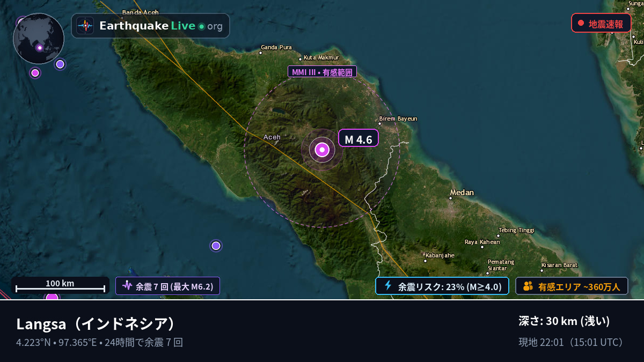Click the globe minimap thumbnail

click(x=39, y=39)
